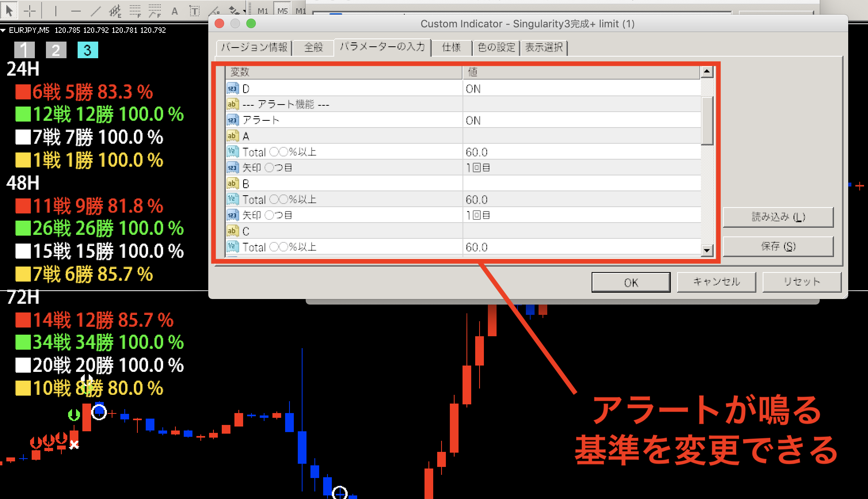The height and width of the screenshot is (499, 868).
Task: Click the 123 icon beside 矢印 under B
Action: [232, 215]
